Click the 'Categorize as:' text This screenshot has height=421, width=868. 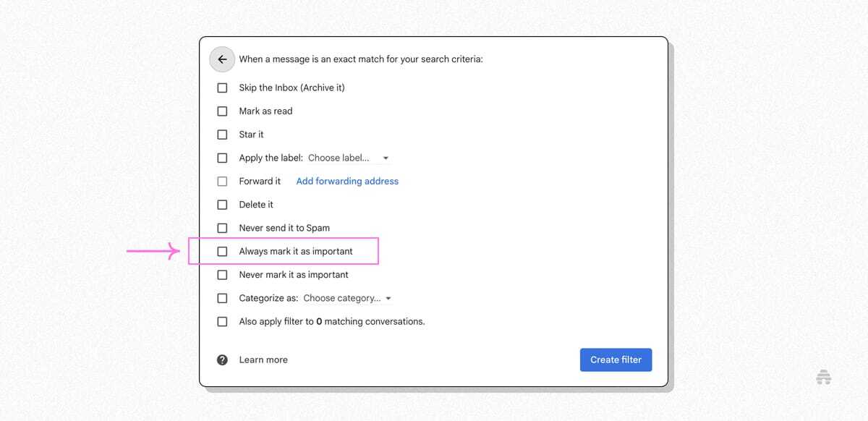[x=268, y=298]
